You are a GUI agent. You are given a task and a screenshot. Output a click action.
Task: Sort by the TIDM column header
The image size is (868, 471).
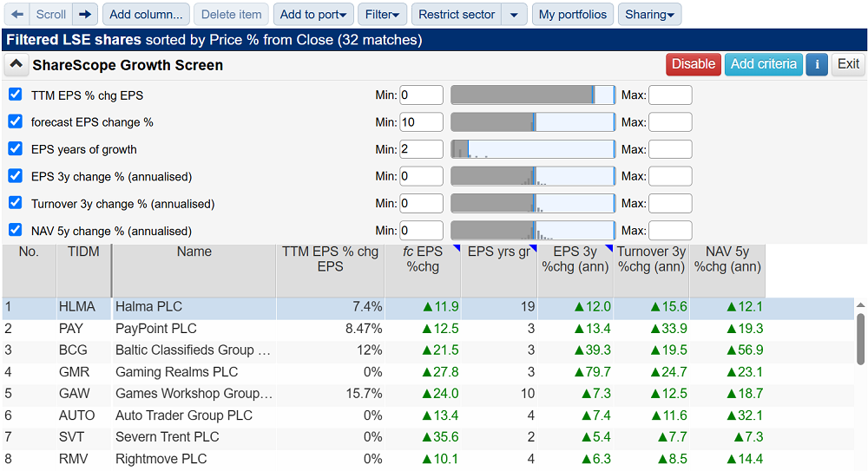[x=83, y=271]
